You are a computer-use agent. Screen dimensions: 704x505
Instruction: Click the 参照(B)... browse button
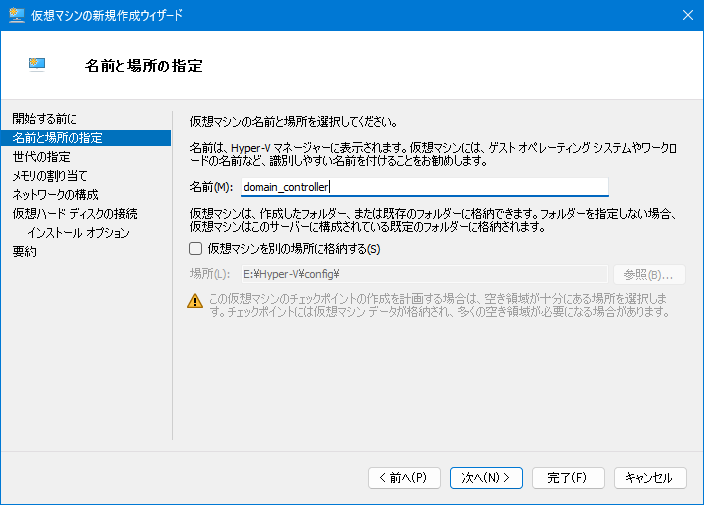[649, 274]
